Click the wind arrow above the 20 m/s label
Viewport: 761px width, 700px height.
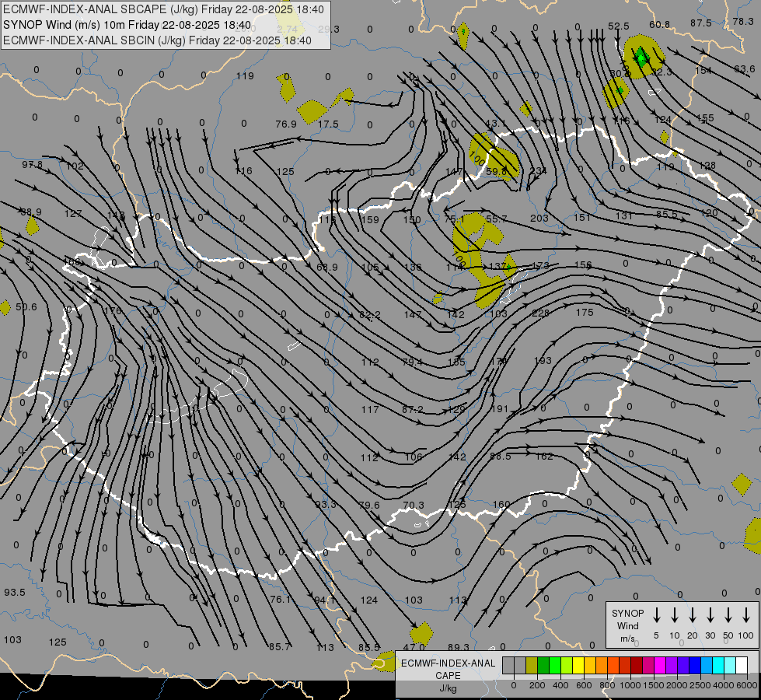[693, 615]
